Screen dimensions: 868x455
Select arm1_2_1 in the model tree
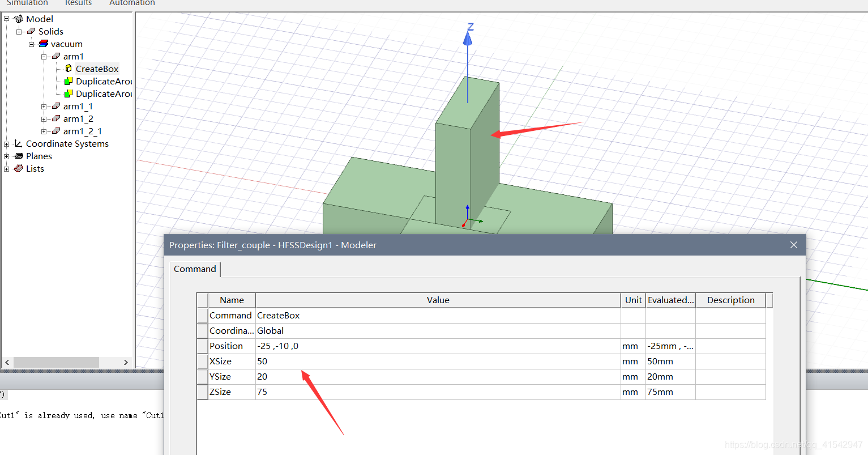[x=83, y=131]
